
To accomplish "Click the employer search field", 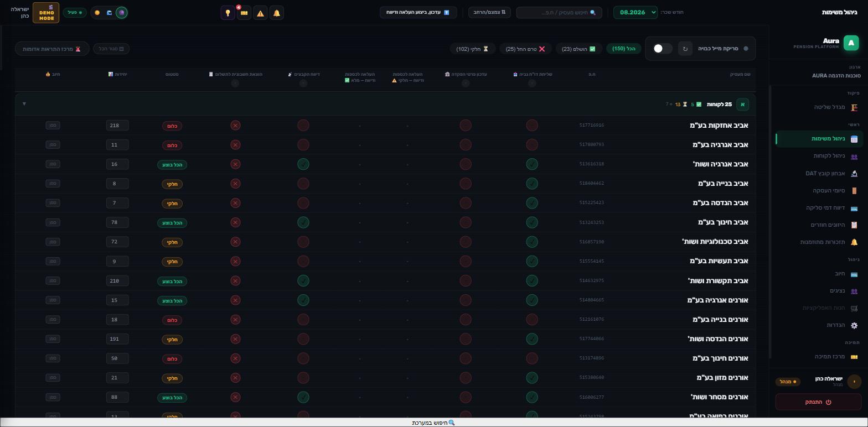I will point(559,12).
